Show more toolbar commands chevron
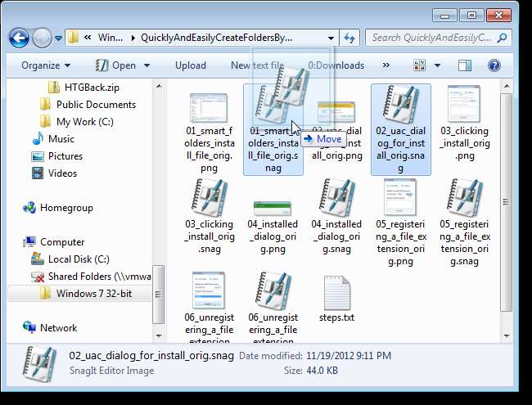The image size is (532, 405). point(386,65)
